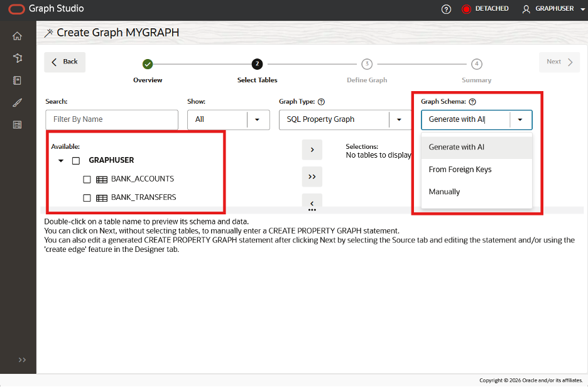588x387 pixels.
Task: Select the BANK_TRANSFERS table name
Action: pos(144,197)
